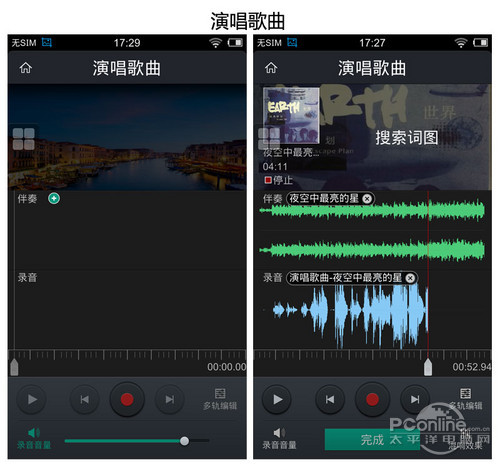Play the recording on the right phone
Image resolution: width=500 pixels, height=465 pixels.
click(277, 399)
